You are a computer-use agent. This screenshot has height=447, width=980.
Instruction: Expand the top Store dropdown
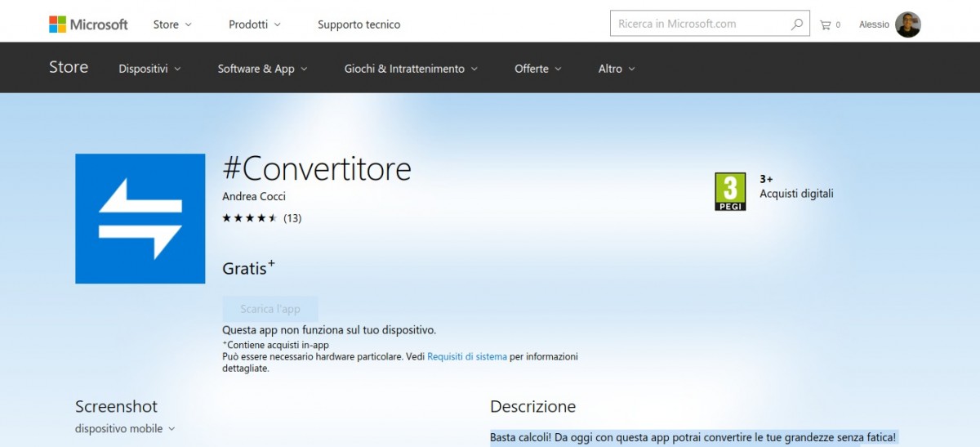click(x=172, y=25)
